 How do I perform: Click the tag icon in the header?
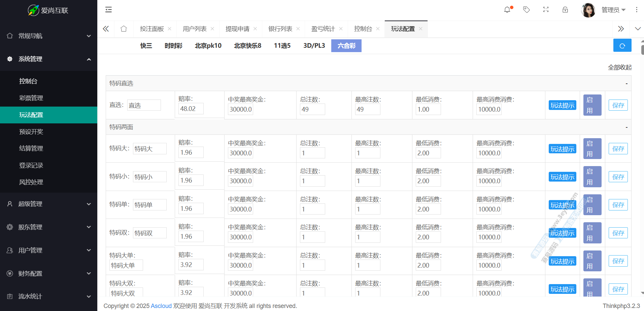(527, 10)
